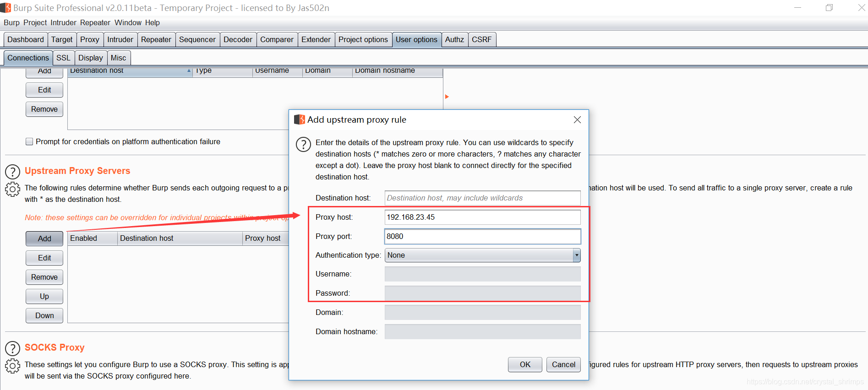Click Edit under Upstream Proxy Servers
The height and width of the screenshot is (390, 868).
pyautogui.click(x=44, y=258)
